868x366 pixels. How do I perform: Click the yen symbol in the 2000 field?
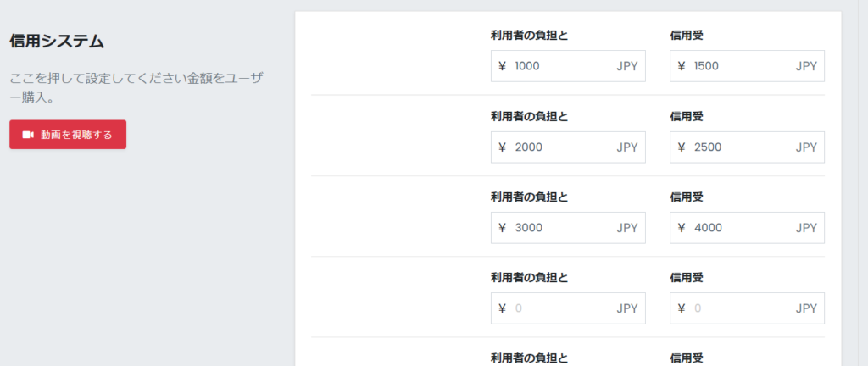pos(503,147)
